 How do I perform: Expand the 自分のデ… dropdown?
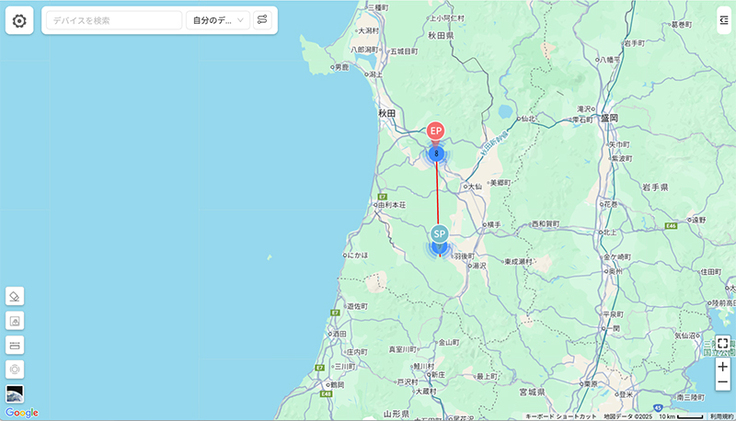click(218, 21)
